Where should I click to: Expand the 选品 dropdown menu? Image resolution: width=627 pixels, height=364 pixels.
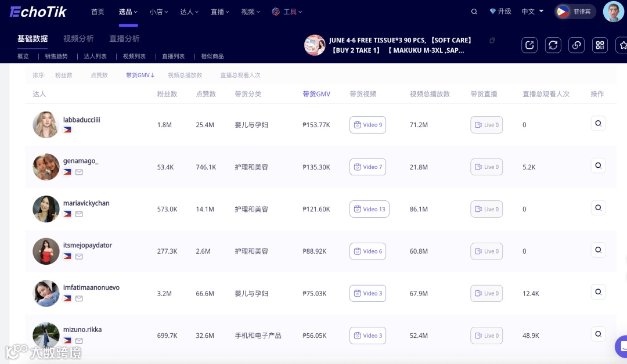[128, 12]
